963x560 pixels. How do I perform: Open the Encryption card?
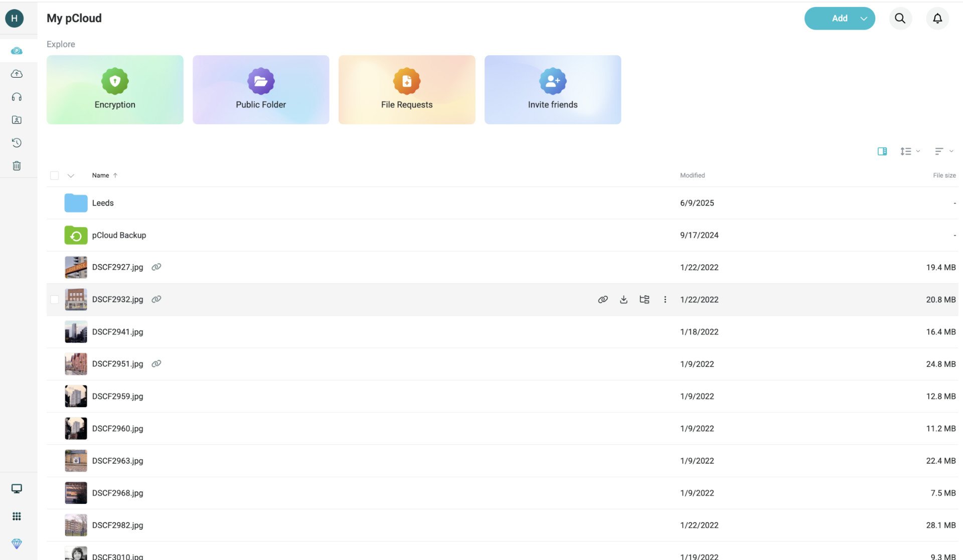coord(115,90)
